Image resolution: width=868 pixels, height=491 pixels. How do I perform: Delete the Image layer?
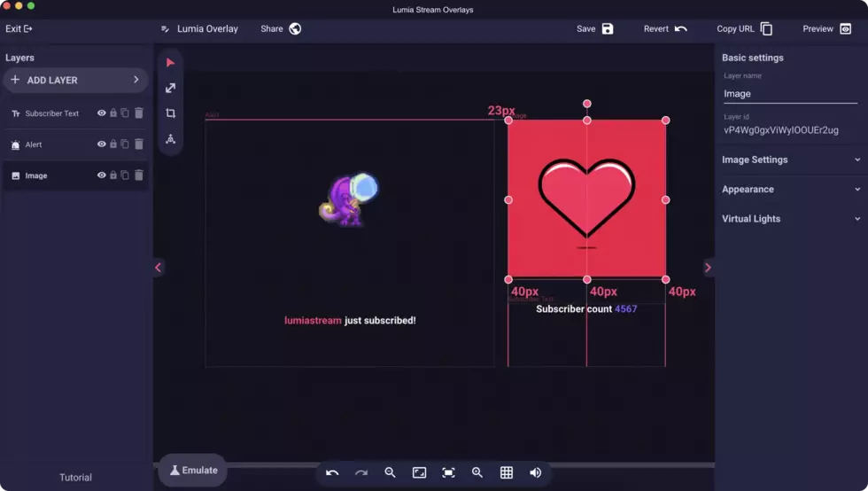click(x=139, y=175)
